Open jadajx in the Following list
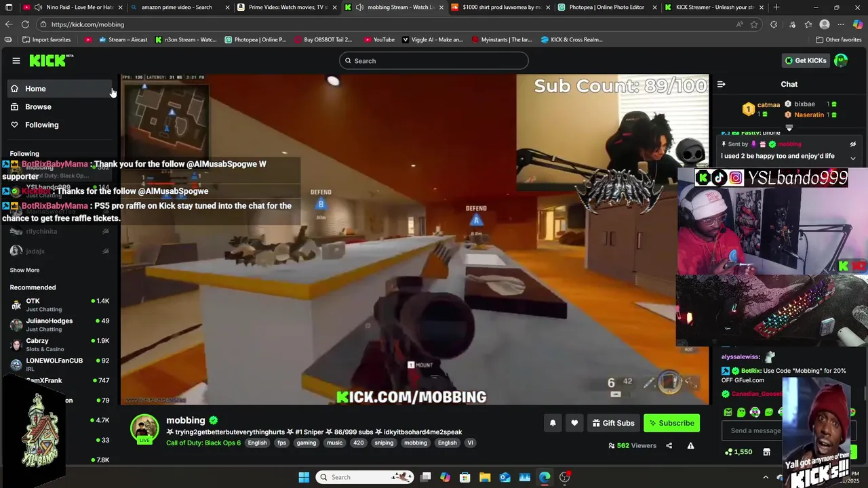Screen dimensions: 868x488 pyautogui.click(x=60, y=251)
